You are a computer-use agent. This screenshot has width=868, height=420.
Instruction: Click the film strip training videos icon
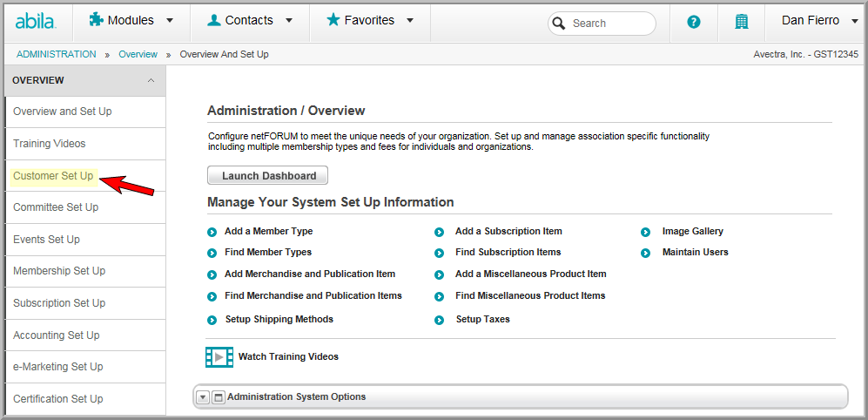[219, 357]
